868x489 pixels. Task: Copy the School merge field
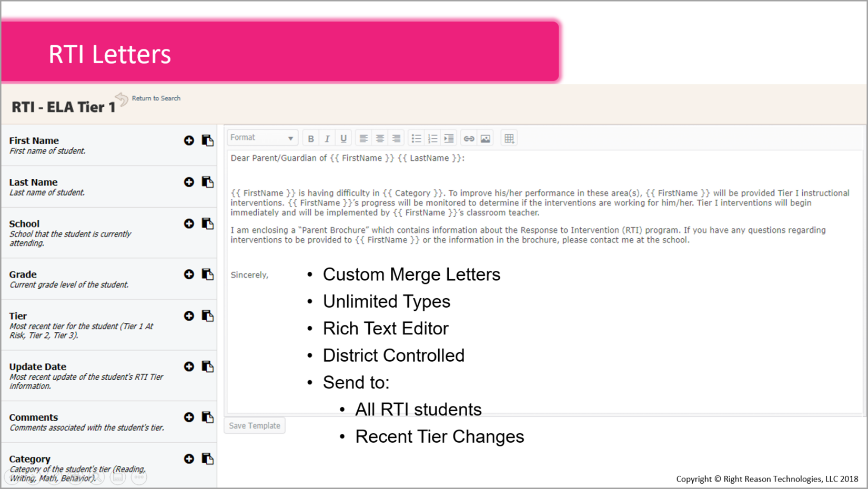point(208,223)
